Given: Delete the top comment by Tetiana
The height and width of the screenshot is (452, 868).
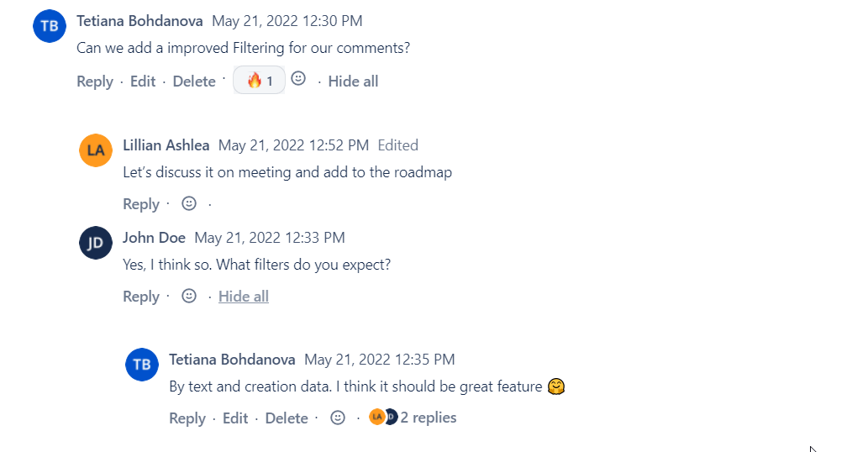Looking at the screenshot, I should pyautogui.click(x=194, y=81).
